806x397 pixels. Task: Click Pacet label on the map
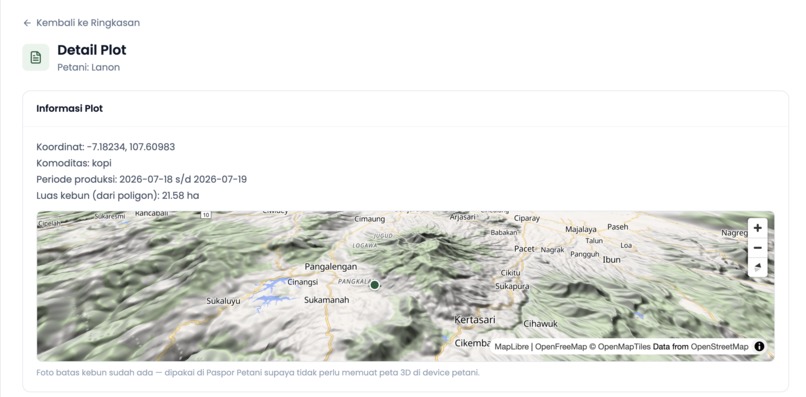pos(524,249)
